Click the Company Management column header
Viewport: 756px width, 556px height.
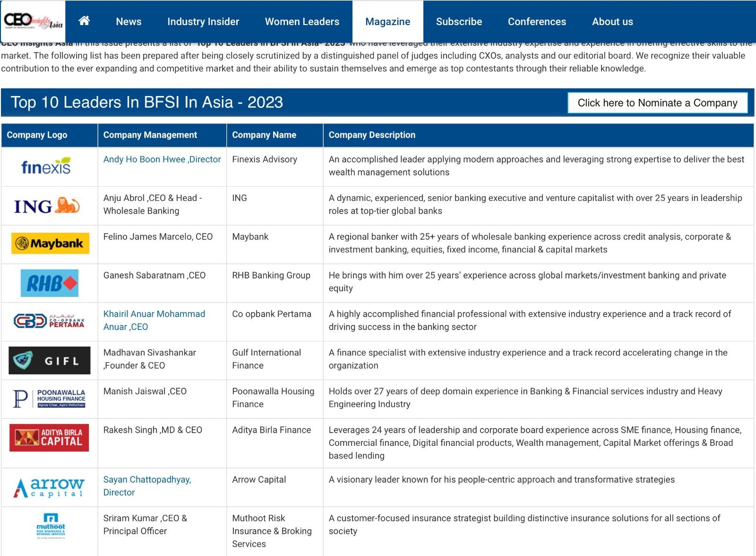coord(162,135)
